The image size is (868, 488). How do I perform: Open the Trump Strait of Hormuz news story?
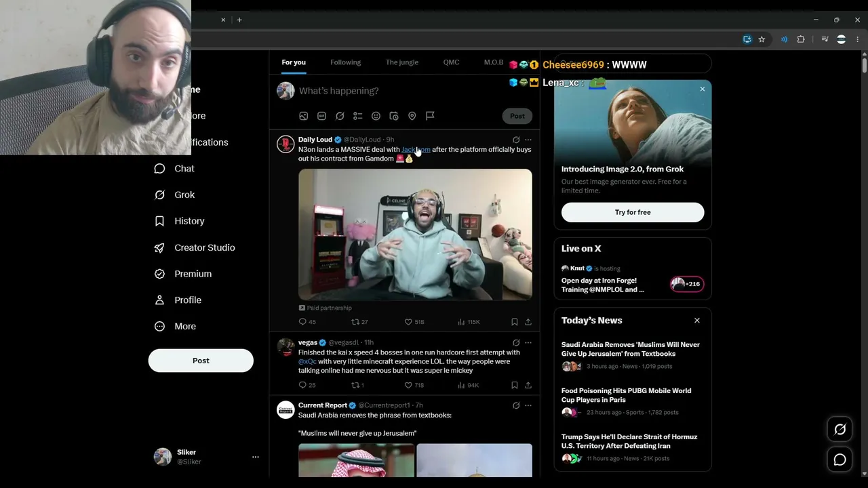tap(632, 447)
